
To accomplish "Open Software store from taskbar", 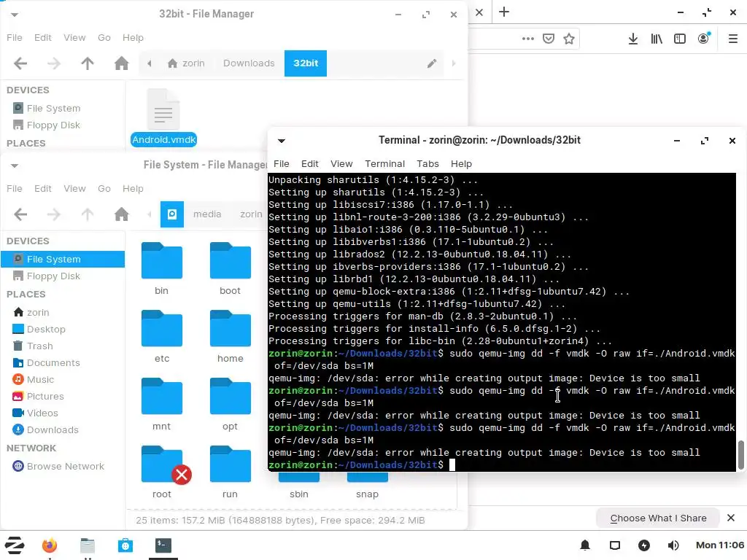I will 125,545.
